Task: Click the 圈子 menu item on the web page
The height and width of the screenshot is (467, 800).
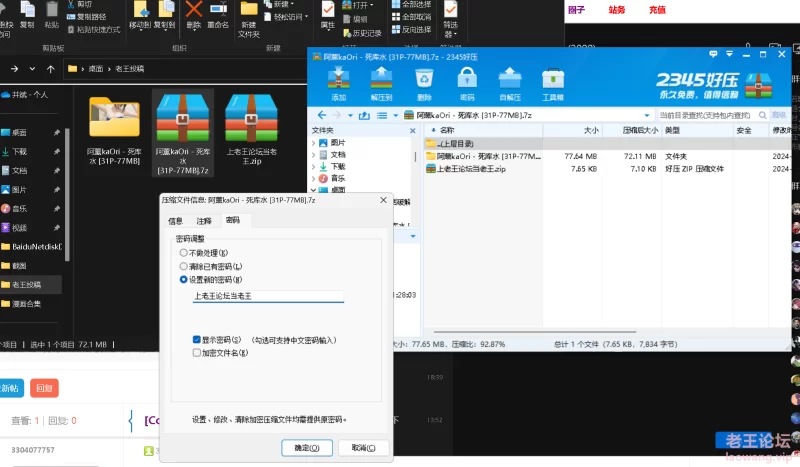Action: click(x=577, y=10)
